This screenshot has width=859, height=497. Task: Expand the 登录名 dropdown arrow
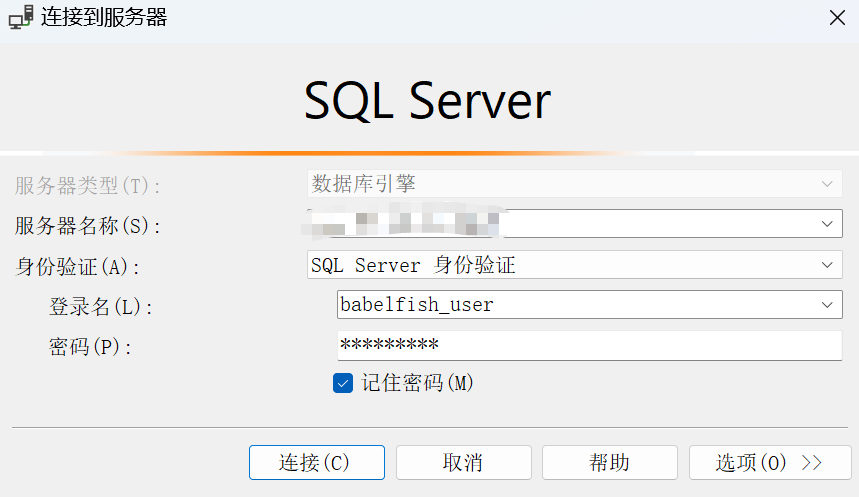coord(827,304)
